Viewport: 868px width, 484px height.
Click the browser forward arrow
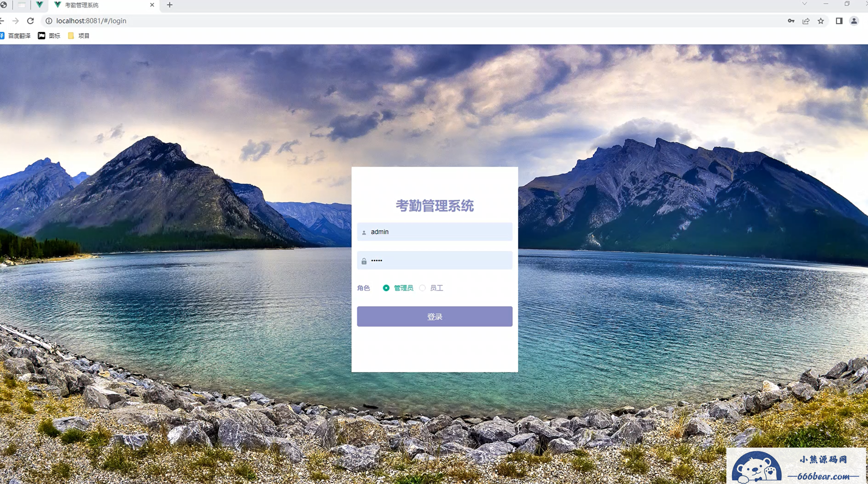click(x=15, y=21)
